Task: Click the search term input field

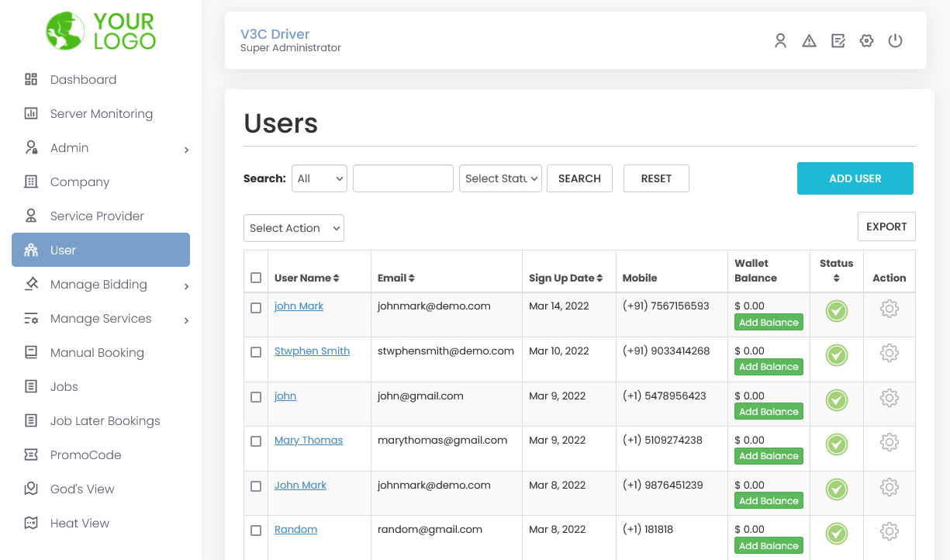Action: click(x=402, y=178)
